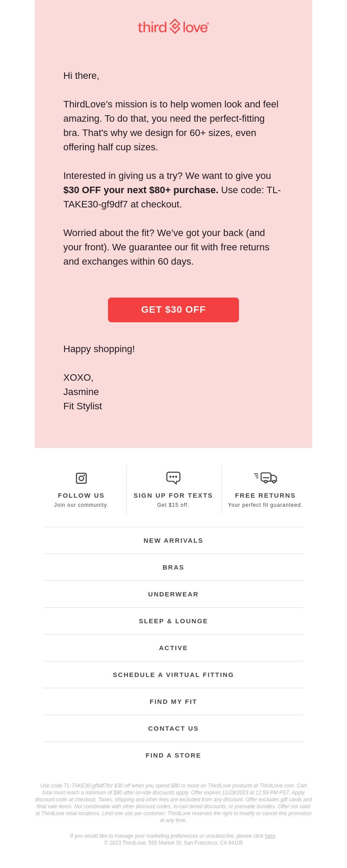The width and height of the screenshot is (347, 868).
Task: Open the FOLLOW US heading link
Action: (81, 496)
